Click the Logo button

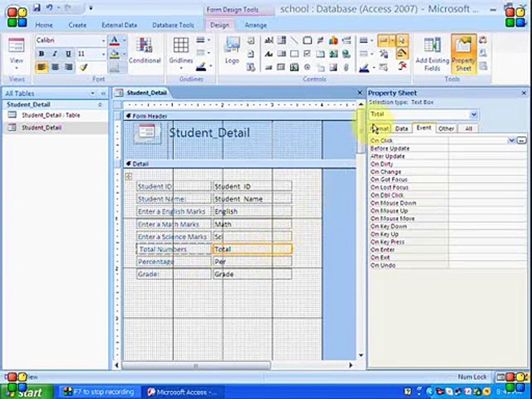[232, 50]
